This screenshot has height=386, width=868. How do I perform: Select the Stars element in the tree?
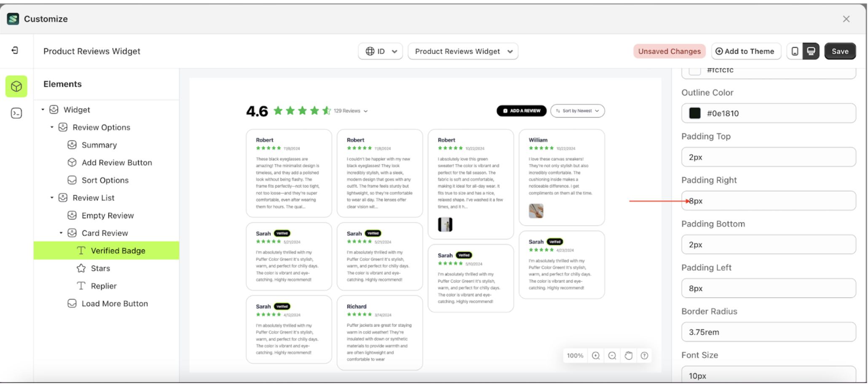pyautogui.click(x=100, y=268)
